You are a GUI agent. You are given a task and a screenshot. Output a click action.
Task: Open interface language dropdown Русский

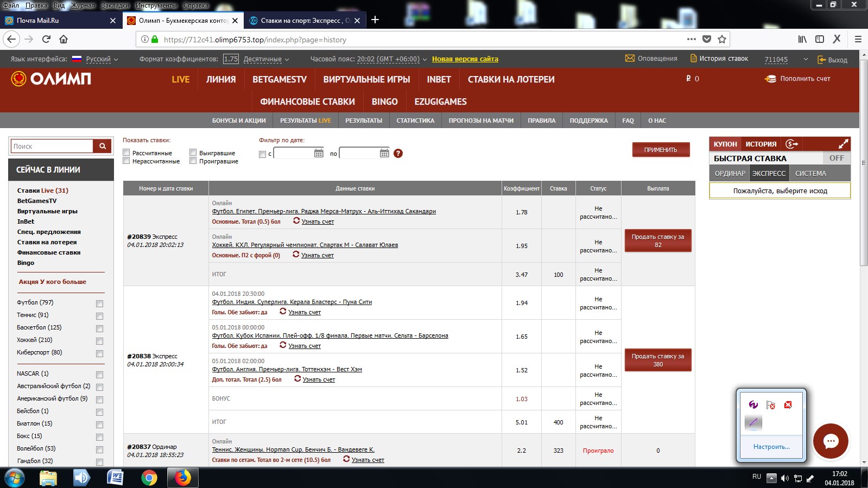(102, 59)
